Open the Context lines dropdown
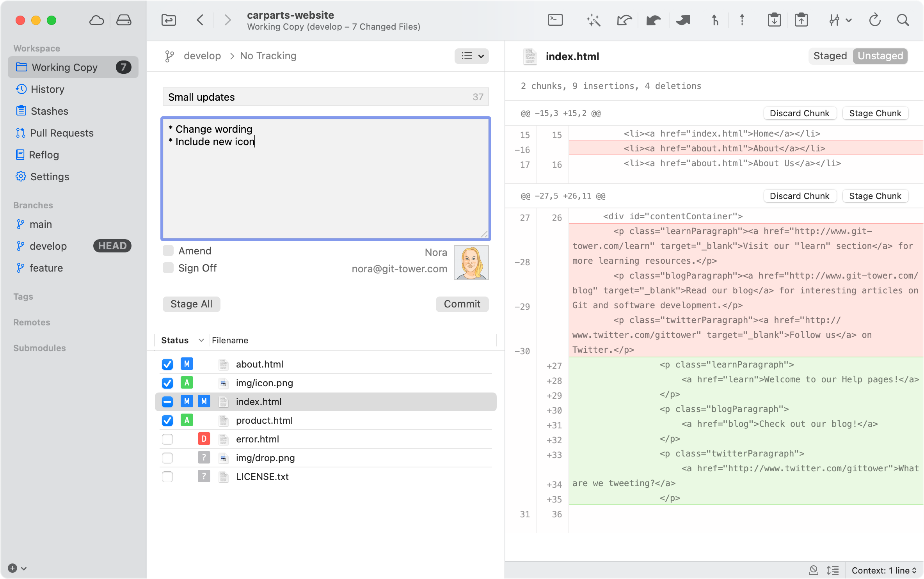The width and height of the screenshot is (924, 579). click(x=883, y=570)
